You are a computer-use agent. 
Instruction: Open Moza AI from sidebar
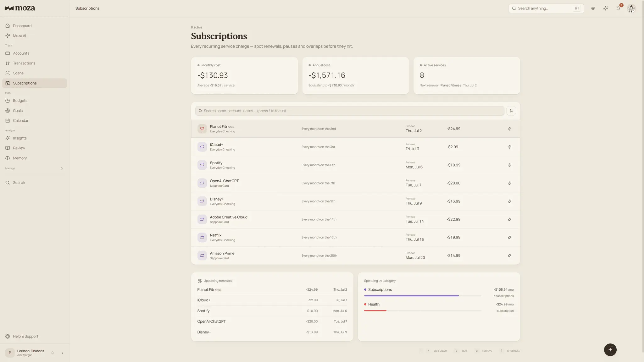point(34,36)
